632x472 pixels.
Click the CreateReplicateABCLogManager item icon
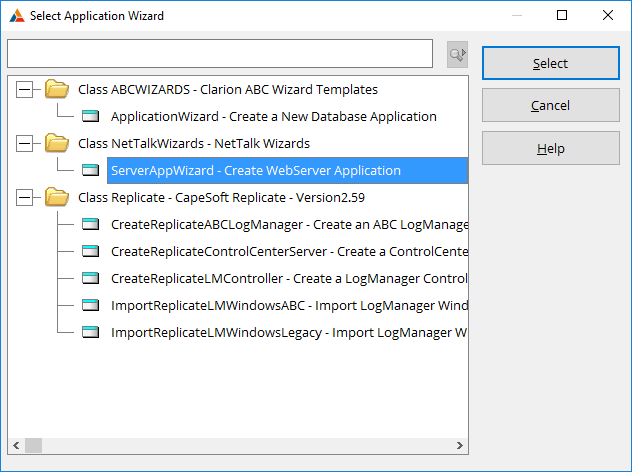click(x=91, y=224)
